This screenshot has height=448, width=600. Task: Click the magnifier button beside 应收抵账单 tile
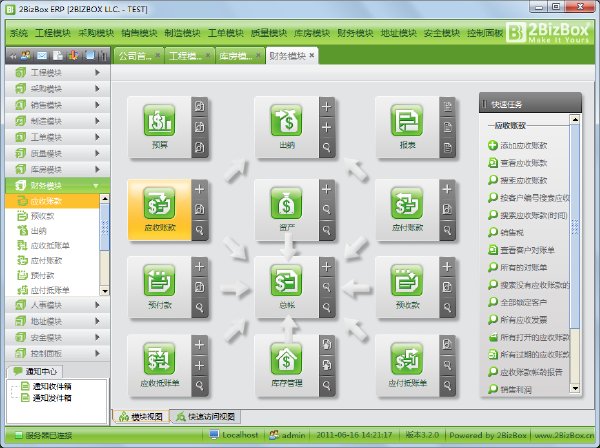tap(199, 385)
